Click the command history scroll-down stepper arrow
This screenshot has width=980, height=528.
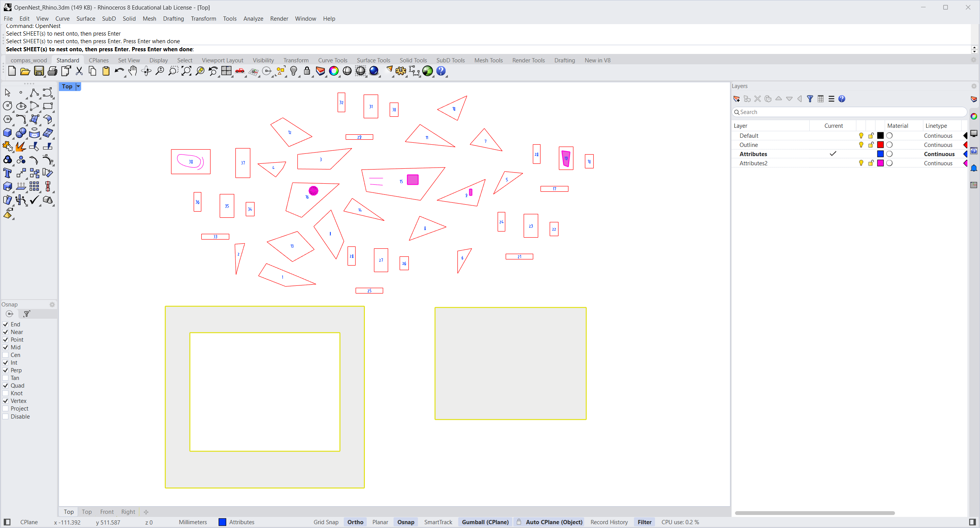[x=974, y=52]
